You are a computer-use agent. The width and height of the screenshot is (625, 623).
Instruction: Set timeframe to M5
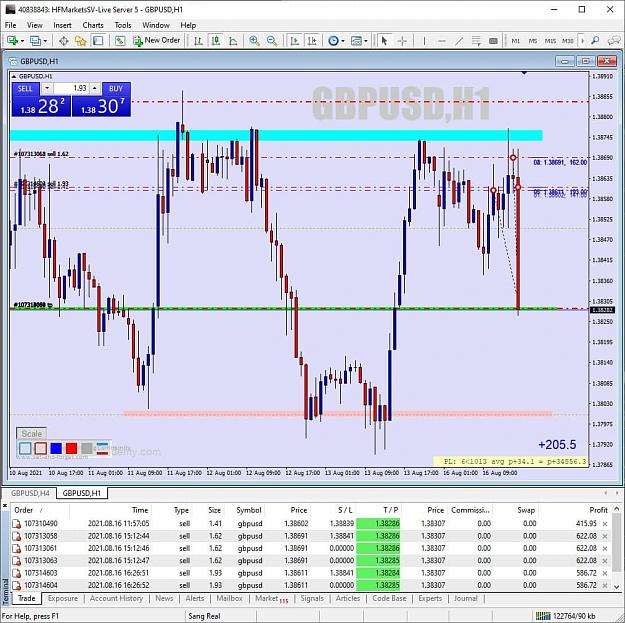533,41
